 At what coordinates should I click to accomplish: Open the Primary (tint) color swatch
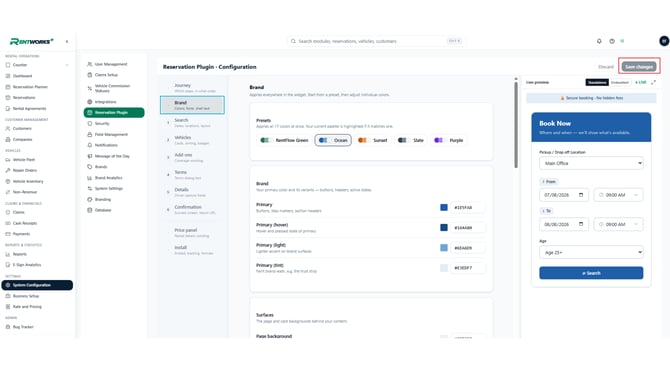(444, 268)
